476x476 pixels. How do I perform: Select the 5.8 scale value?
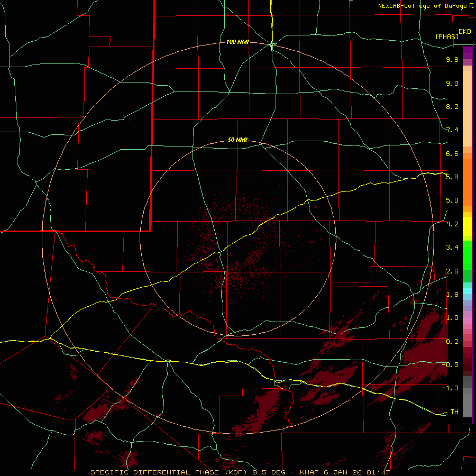pyautogui.click(x=452, y=177)
